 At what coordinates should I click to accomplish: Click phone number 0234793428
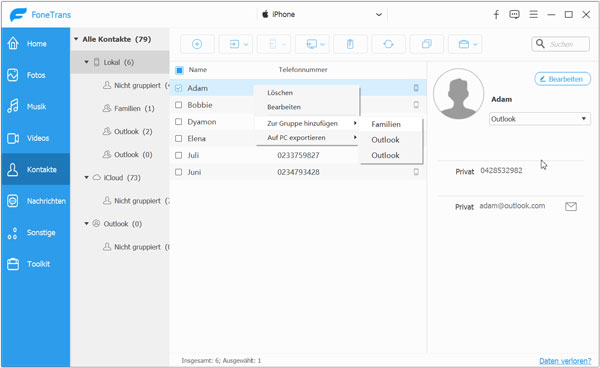[x=298, y=172]
